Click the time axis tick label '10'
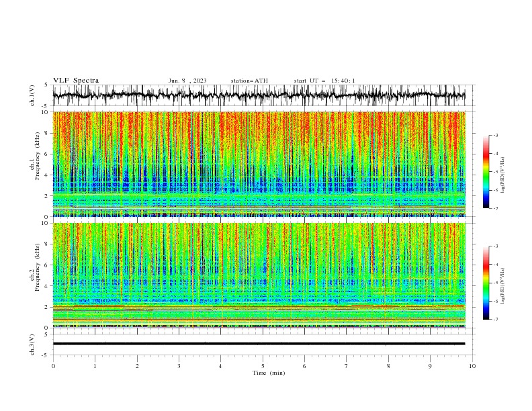532x411 pixels. click(x=472, y=366)
